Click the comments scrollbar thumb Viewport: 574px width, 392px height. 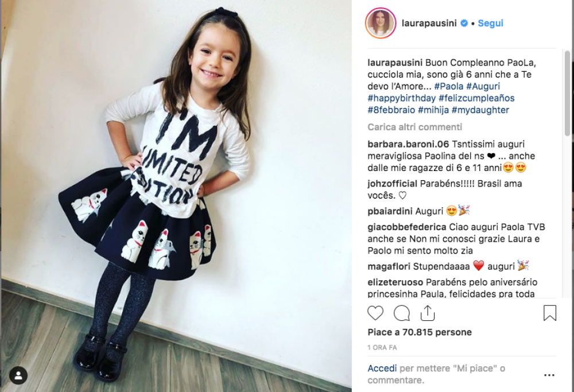[x=568, y=94]
